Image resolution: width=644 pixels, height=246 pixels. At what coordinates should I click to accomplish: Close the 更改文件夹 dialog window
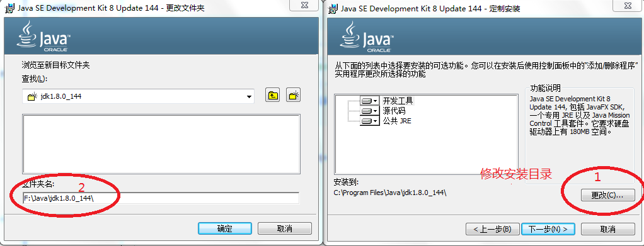pyautogui.click(x=305, y=5)
